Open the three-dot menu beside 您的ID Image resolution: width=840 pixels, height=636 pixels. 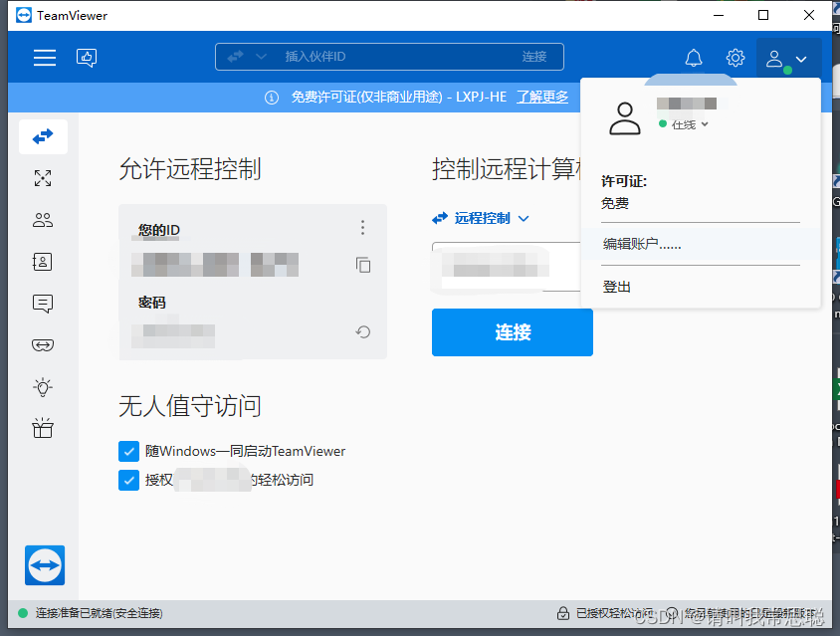[362, 228]
